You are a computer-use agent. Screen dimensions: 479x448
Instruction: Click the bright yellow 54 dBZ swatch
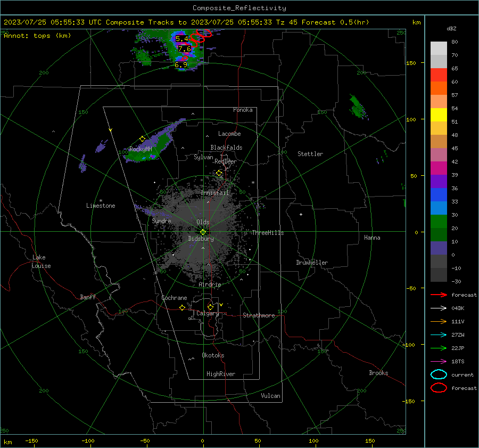pyautogui.click(x=439, y=115)
